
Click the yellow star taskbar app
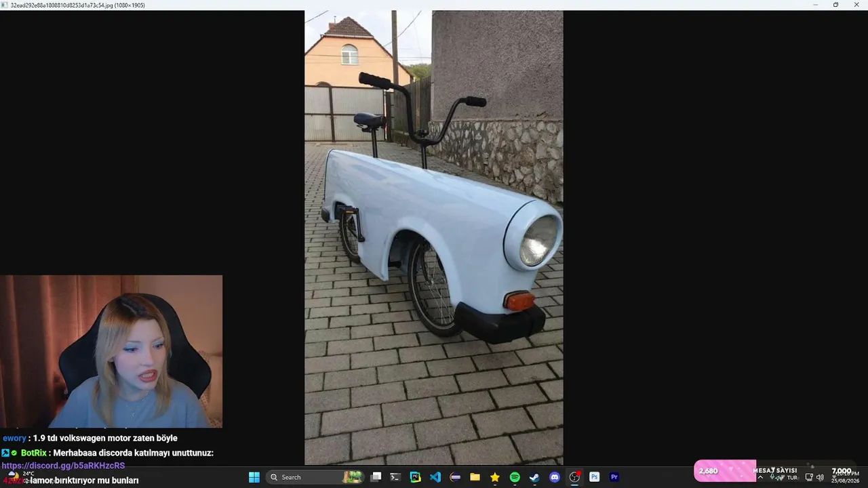coord(495,477)
